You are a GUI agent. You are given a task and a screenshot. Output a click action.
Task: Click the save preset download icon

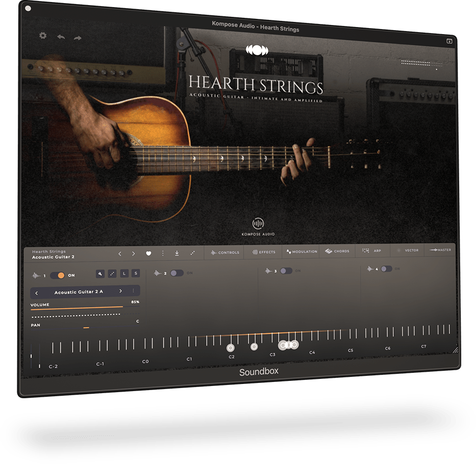click(177, 253)
